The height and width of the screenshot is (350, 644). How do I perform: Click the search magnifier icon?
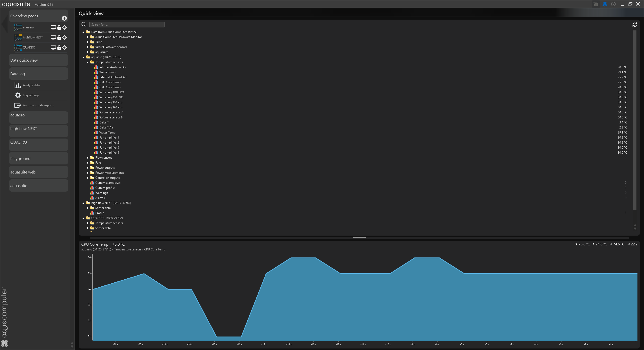(x=84, y=25)
